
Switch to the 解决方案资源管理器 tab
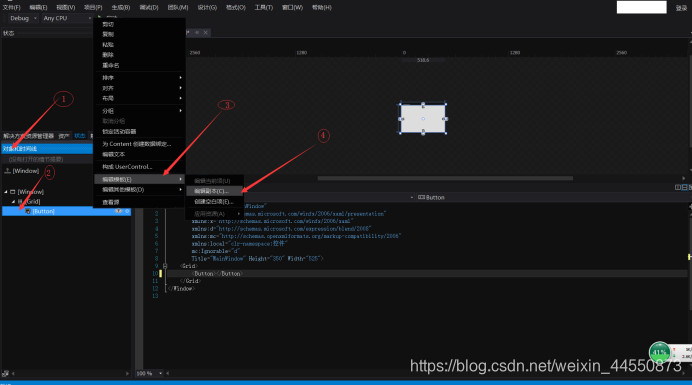(x=28, y=136)
